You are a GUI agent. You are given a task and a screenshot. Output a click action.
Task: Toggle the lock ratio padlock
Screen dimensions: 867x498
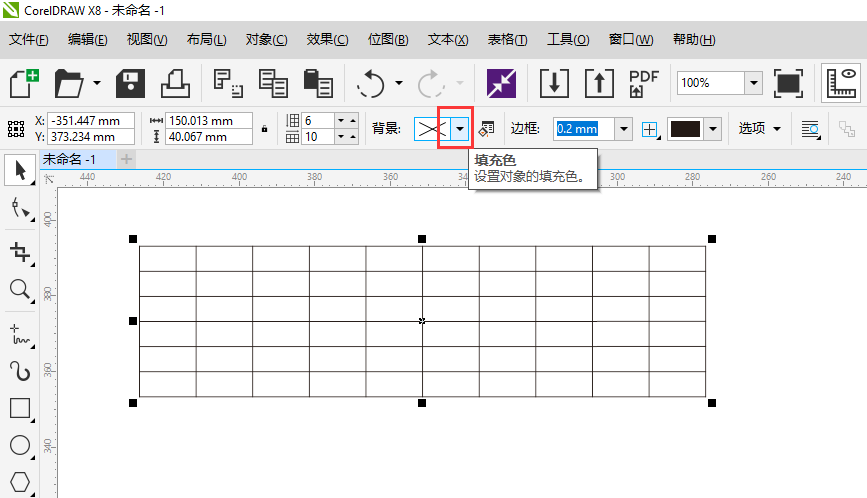[264, 129]
